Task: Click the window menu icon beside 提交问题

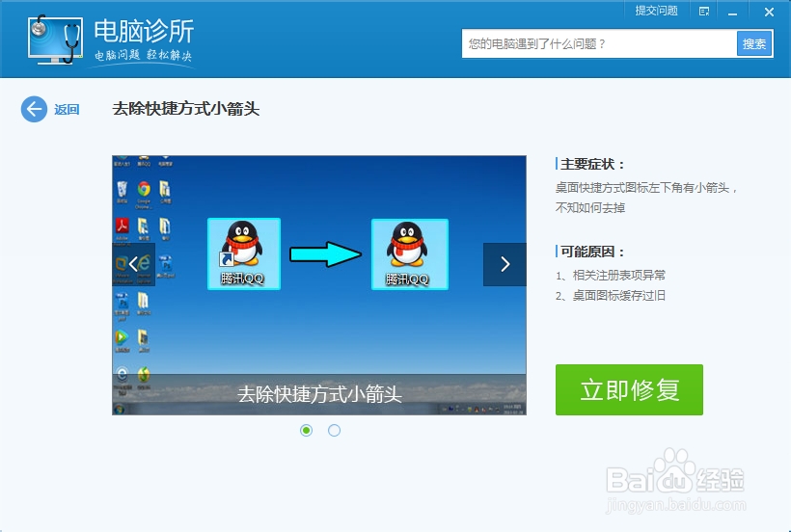Action: point(704,12)
